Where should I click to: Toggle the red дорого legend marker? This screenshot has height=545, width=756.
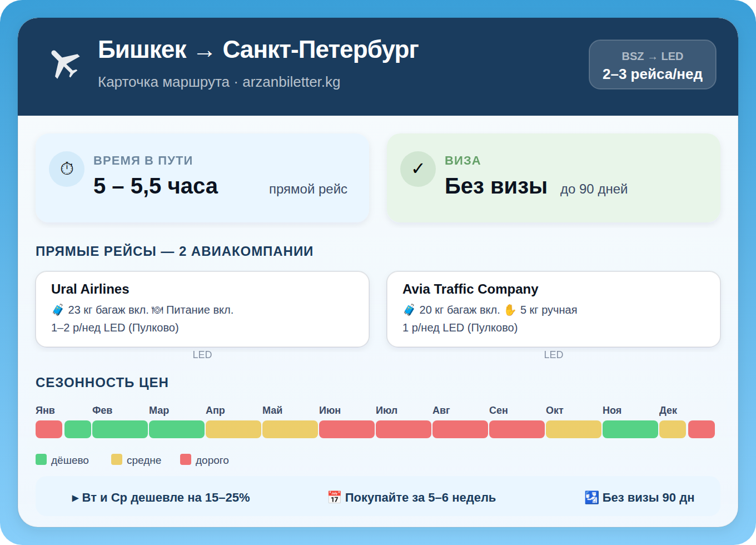coord(185,459)
